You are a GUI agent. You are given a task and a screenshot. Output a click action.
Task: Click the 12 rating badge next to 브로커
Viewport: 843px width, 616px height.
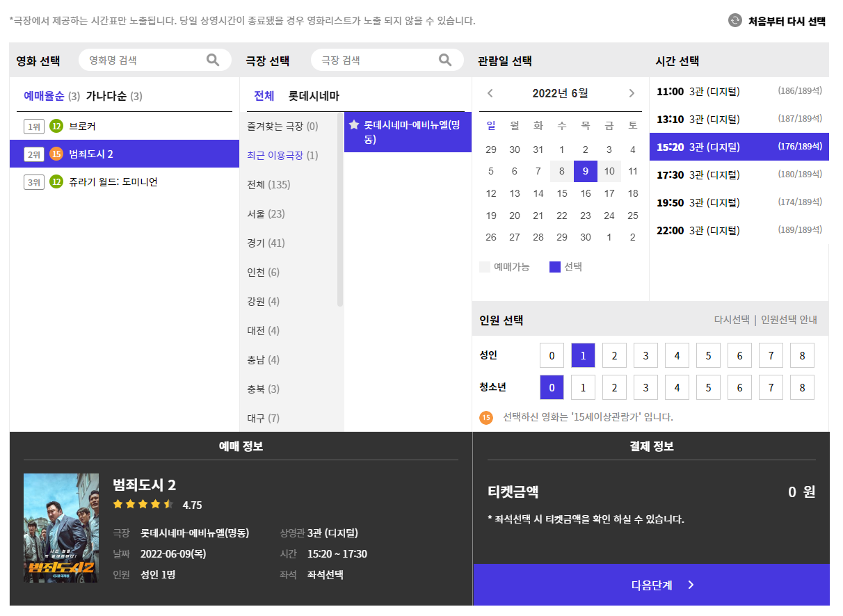point(56,127)
